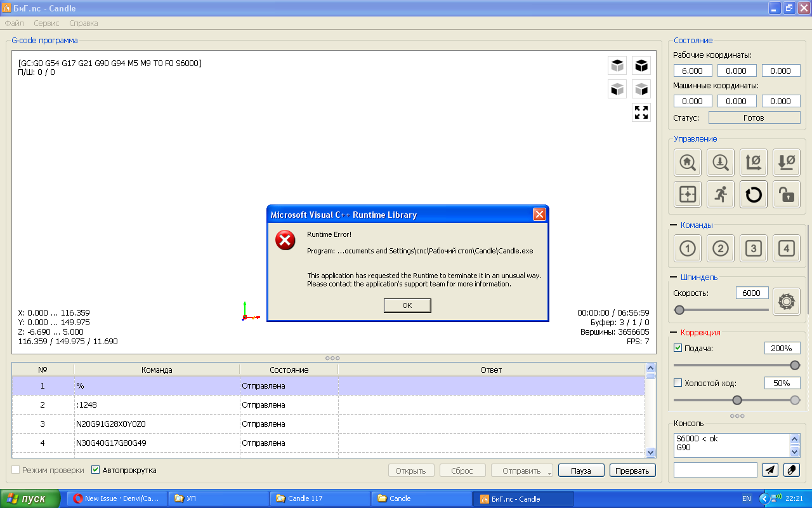Viewport: 812px width, 508px height.
Task: Select the first row with % command
Action: [329, 385]
